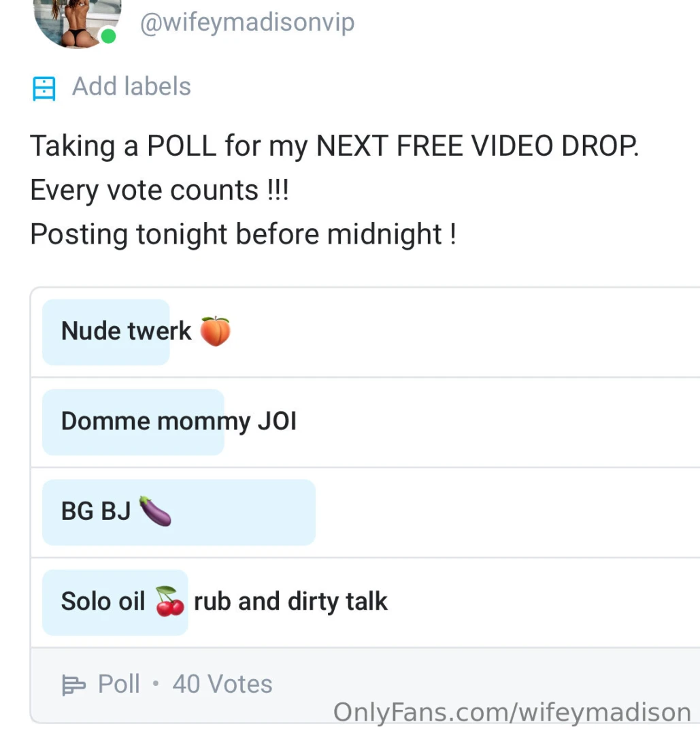Click the peach emoji on the first option
The height and width of the screenshot is (735, 700).
(x=216, y=331)
